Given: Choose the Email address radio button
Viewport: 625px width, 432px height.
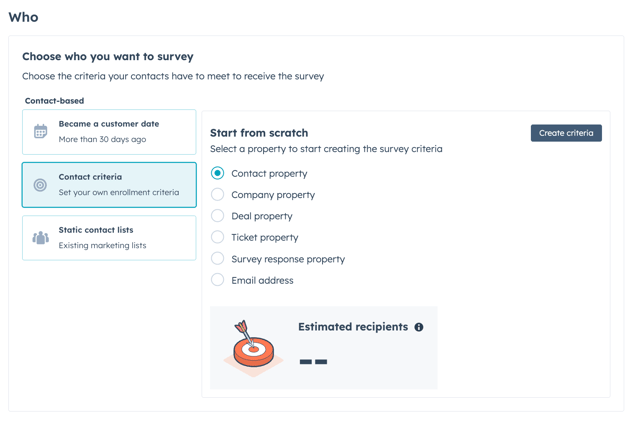Looking at the screenshot, I should (217, 280).
